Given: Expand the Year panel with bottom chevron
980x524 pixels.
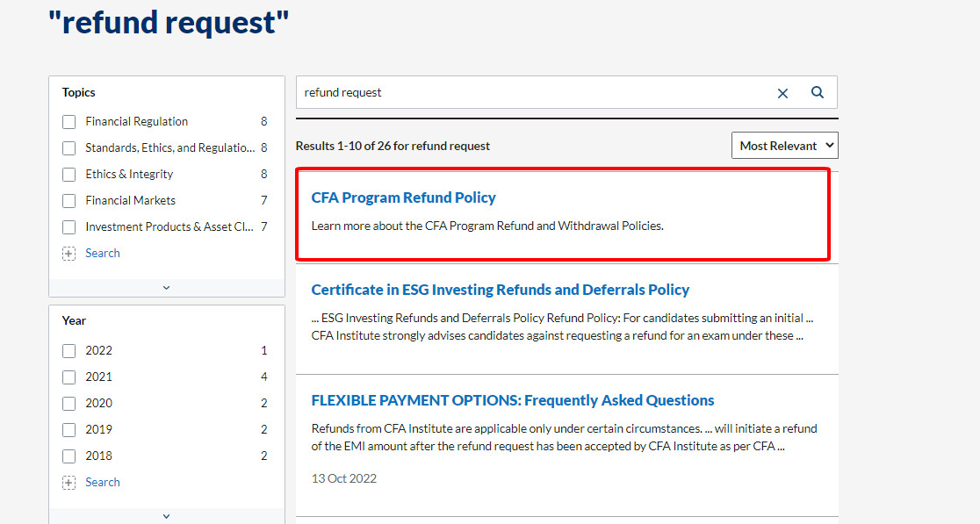Looking at the screenshot, I should [166, 516].
